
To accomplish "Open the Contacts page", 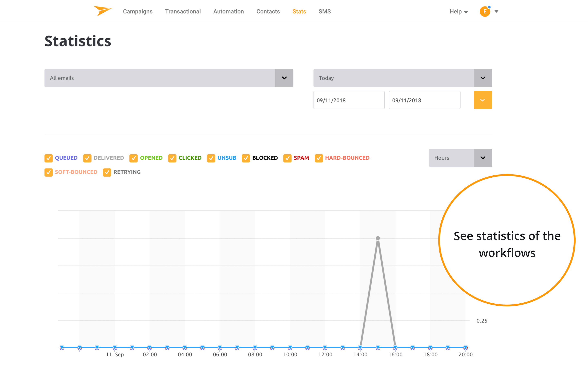I will [268, 11].
